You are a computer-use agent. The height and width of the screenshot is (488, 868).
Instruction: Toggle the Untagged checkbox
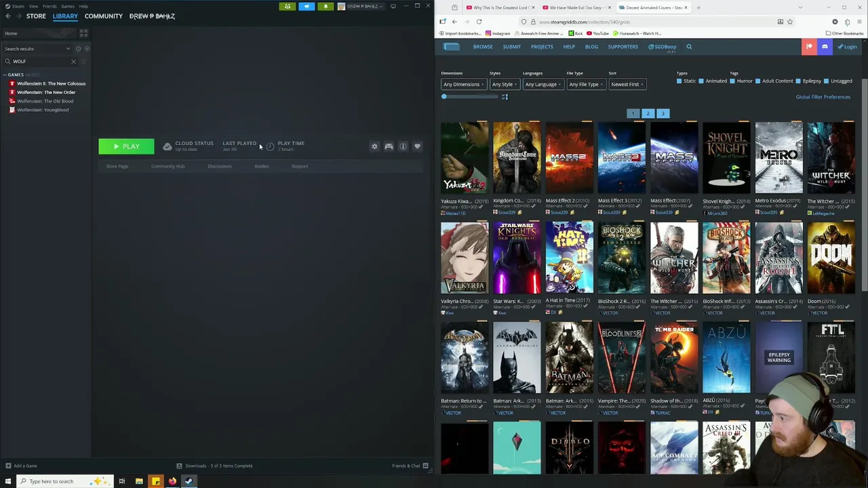click(827, 81)
